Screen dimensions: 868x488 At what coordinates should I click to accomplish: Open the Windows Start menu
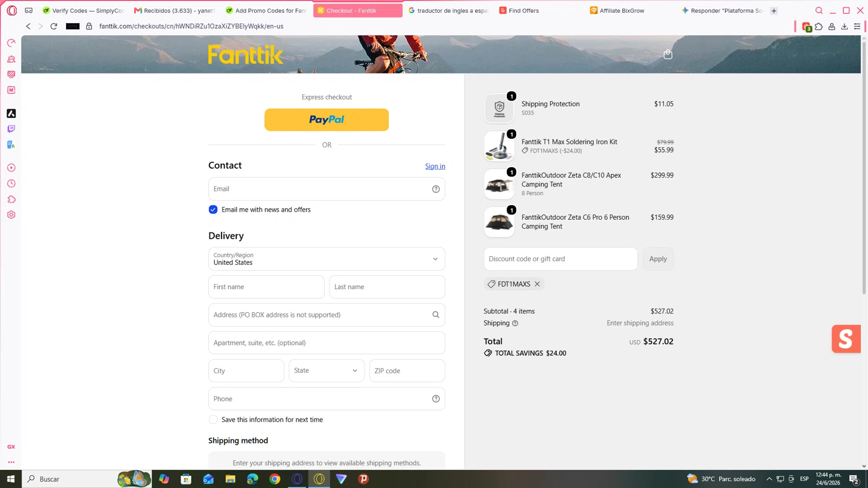(x=10, y=479)
